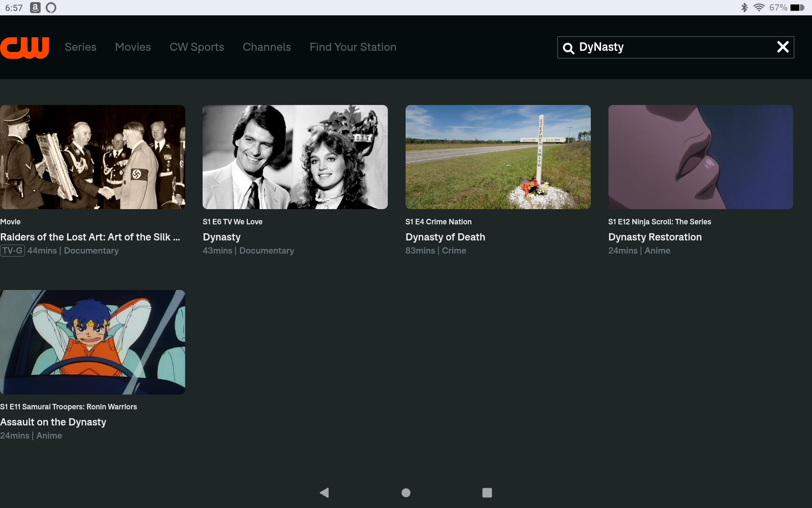Viewport: 812px width, 508px height.
Task: Tap the Android home circle button
Action: click(x=406, y=492)
